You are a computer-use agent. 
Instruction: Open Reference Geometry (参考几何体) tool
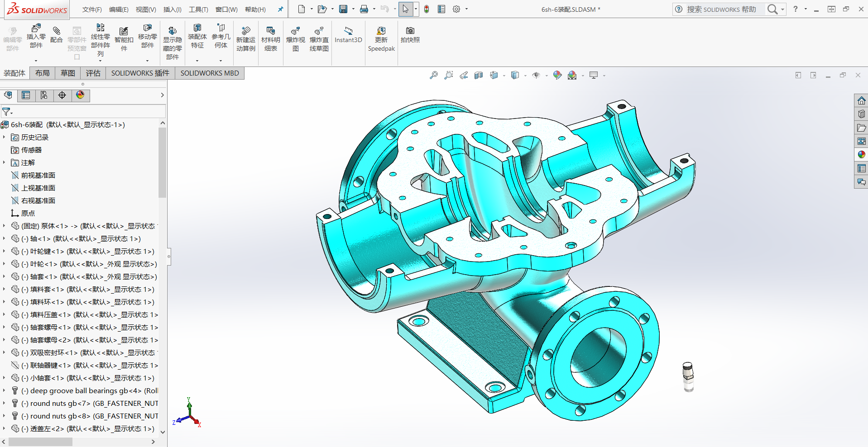[221, 36]
